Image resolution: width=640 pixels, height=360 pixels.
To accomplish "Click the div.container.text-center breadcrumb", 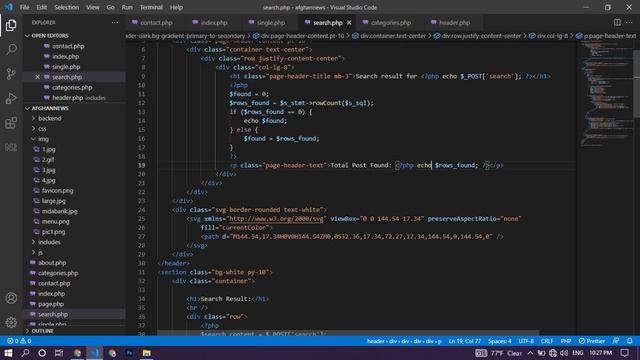I will point(393,36).
